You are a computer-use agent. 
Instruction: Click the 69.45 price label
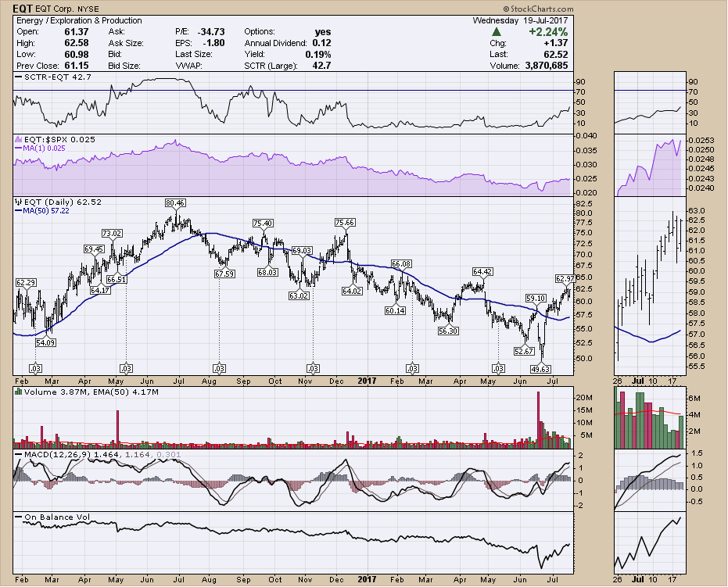tap(94, 249)
